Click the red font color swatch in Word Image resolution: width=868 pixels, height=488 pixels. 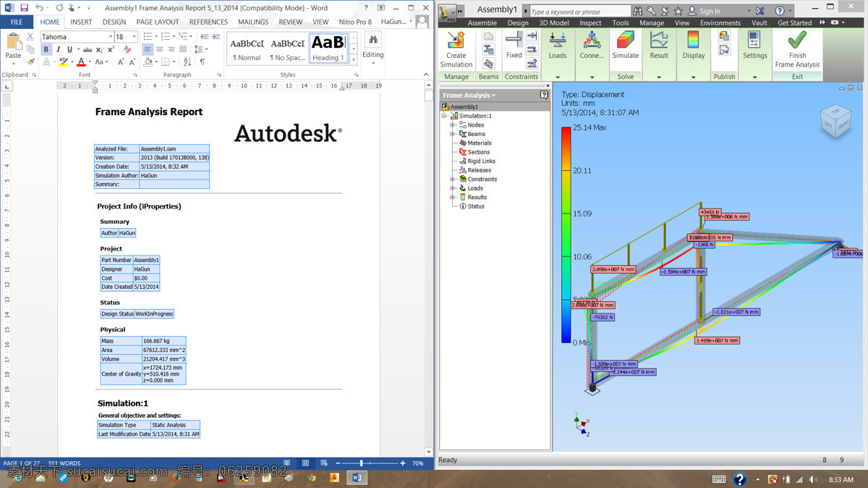[x=81, y=63]
